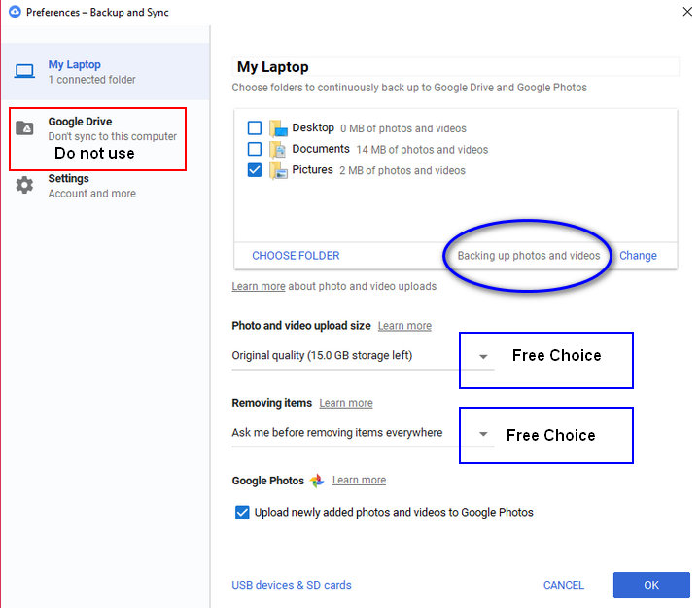
Task: Open Learn more next to upload size
Action: [404, 326]
